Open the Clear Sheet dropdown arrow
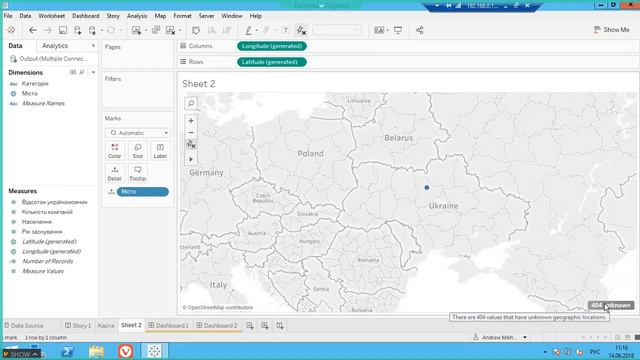640x360 pixels. pos(180,30)
